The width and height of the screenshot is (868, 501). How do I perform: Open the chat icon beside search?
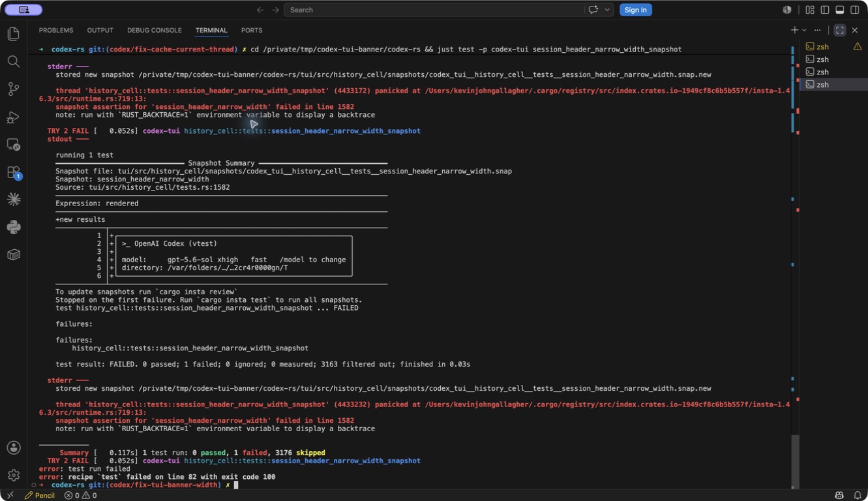click(x=593, y=10)
